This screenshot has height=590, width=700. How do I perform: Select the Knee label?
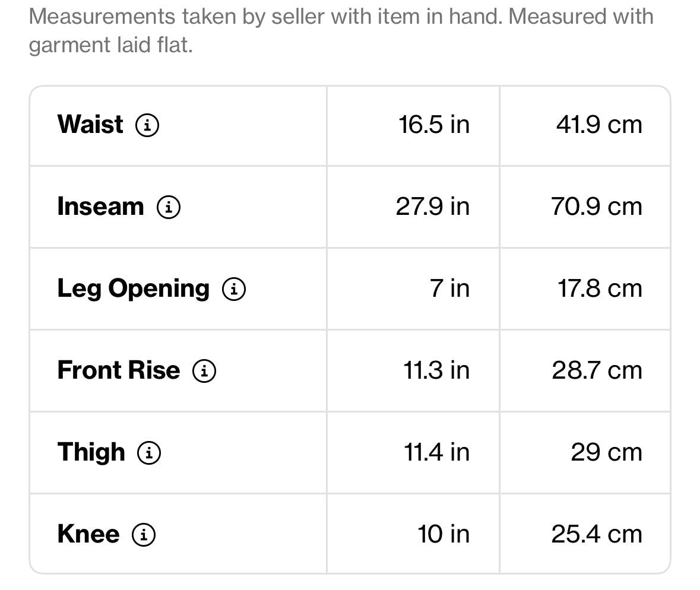(88, 534)
